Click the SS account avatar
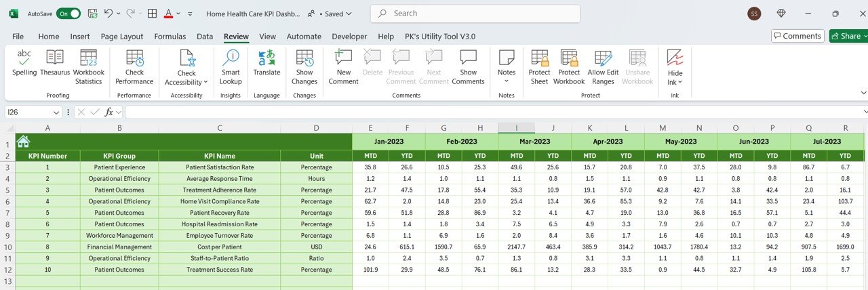Viewport: 868px width, 290px height. [754, 14]
